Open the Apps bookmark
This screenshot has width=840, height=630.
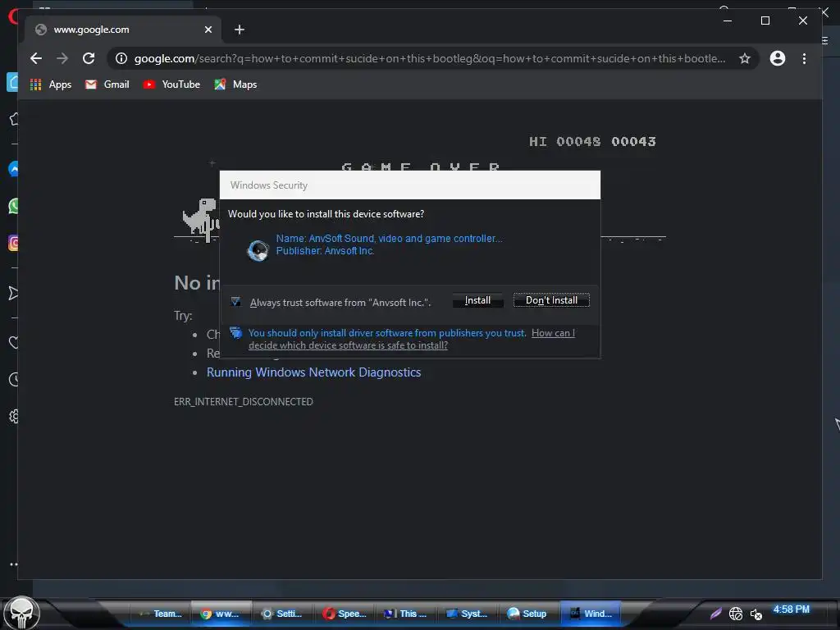pyautogui.click(x=51, y=84)
